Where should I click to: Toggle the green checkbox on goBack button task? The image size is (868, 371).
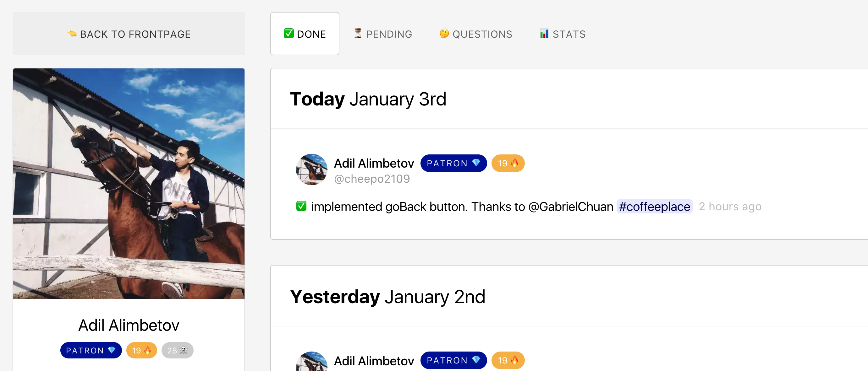301,206
